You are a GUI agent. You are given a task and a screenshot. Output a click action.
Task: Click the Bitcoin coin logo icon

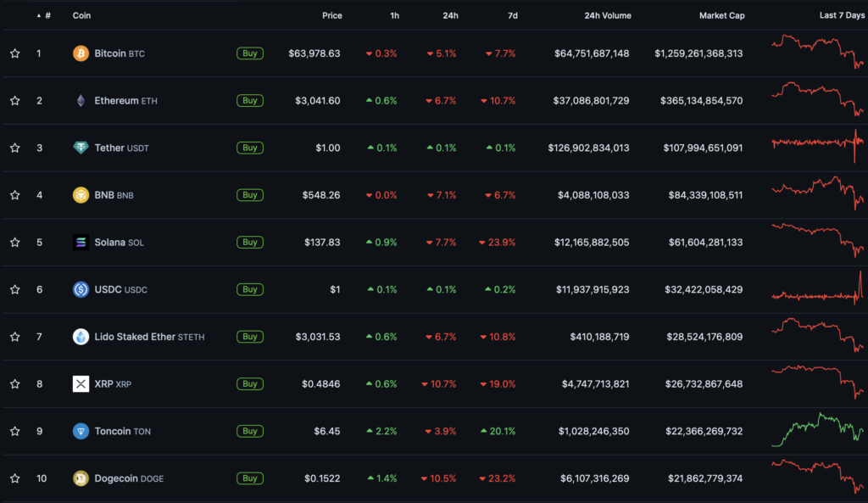tap(81, 53)
